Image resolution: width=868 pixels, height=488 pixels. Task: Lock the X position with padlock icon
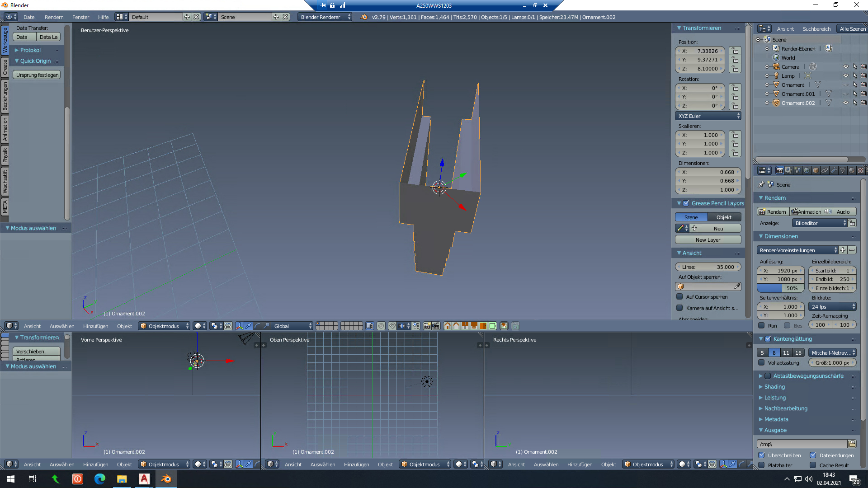click(735, 51)
